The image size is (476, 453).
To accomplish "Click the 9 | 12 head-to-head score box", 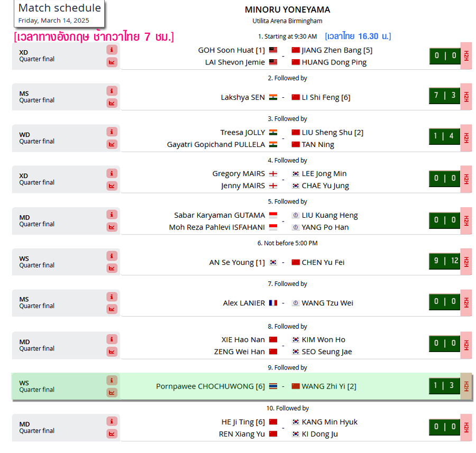I will point(444,261).
